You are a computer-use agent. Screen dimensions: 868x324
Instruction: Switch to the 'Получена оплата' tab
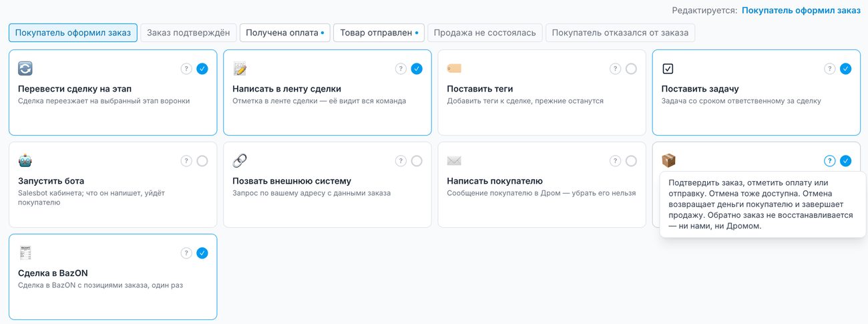coord(285,33)
